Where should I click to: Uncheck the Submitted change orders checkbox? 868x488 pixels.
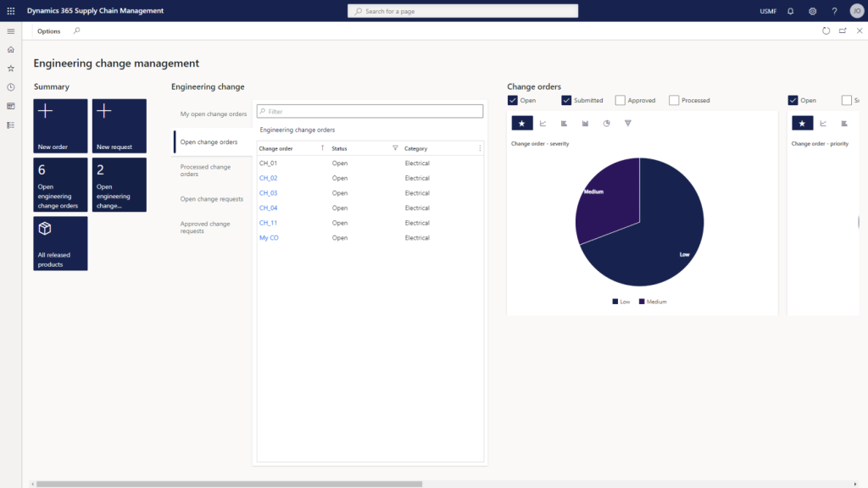coord(566,100)
